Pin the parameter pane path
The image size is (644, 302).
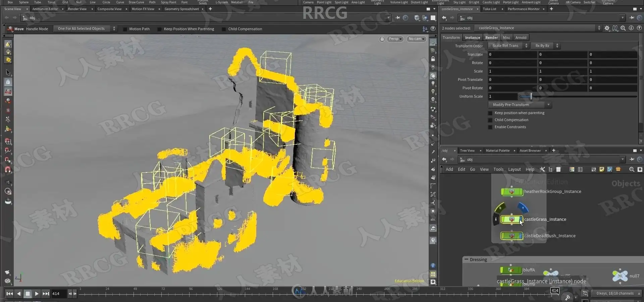tap(632, 18)
